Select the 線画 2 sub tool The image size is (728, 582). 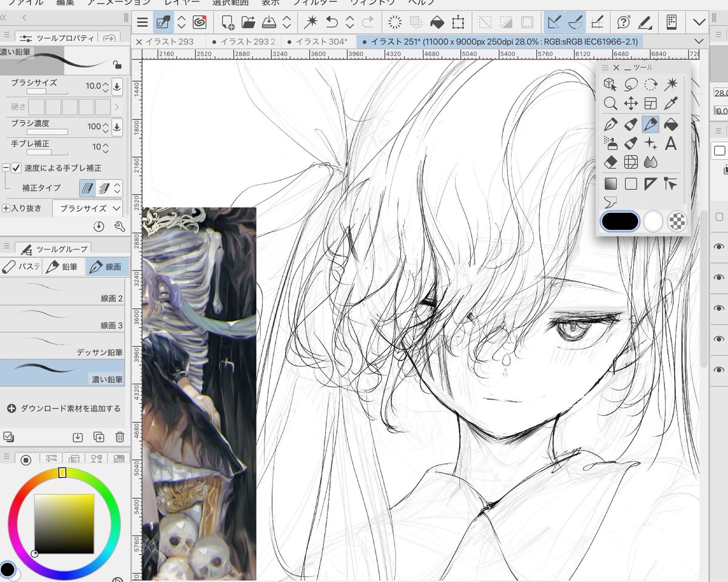coord(62,292)
